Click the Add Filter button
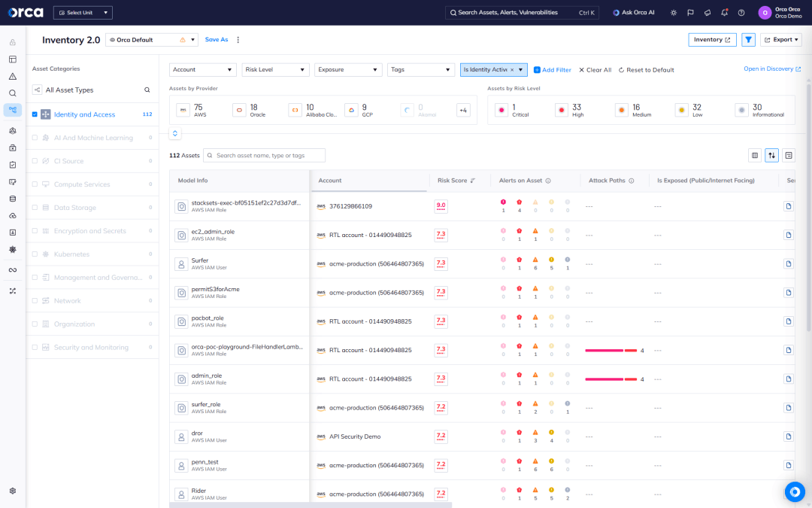The image size is (812, 508). coord(552,70)
